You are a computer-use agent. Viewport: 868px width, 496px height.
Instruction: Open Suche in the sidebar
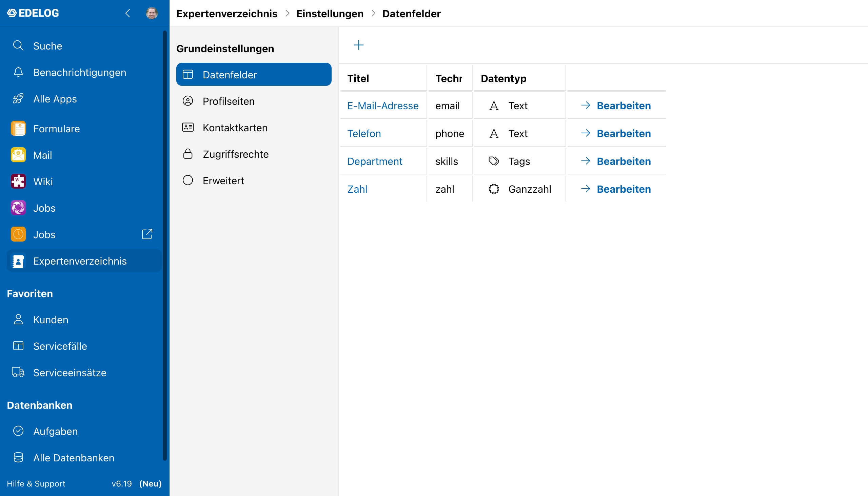pyautogui.click(x=84, y=46)
